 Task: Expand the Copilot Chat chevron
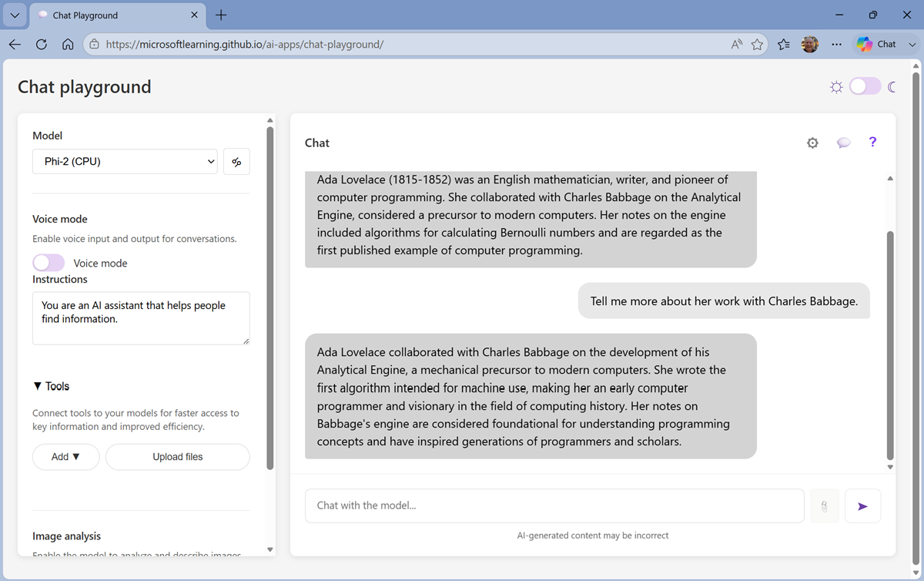(912, 45)
